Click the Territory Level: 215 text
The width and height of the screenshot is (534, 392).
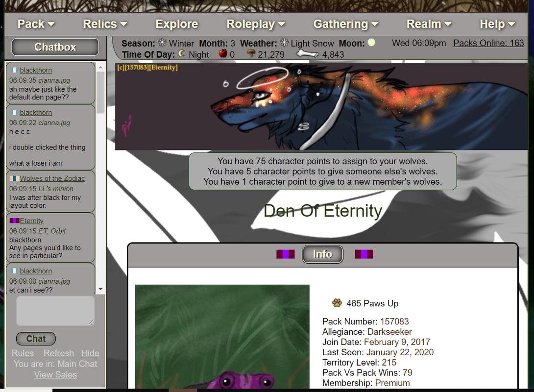pyautogui.click(x=359, y=363)
